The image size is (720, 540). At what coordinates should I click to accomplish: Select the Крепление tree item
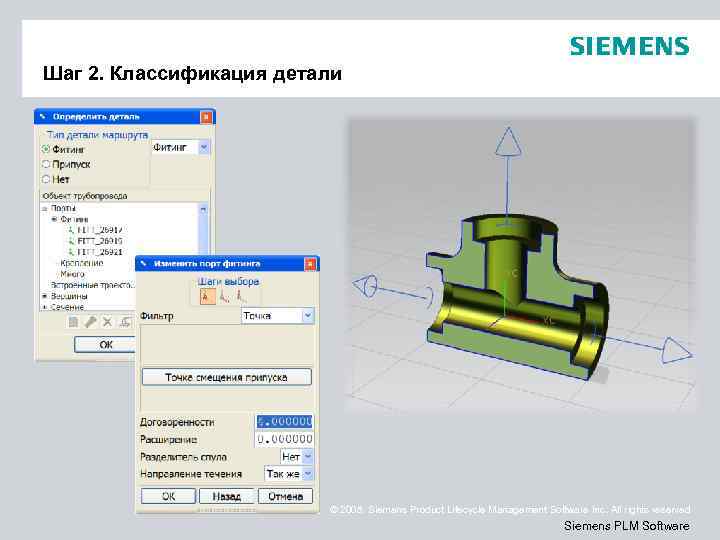click(82, 263)
